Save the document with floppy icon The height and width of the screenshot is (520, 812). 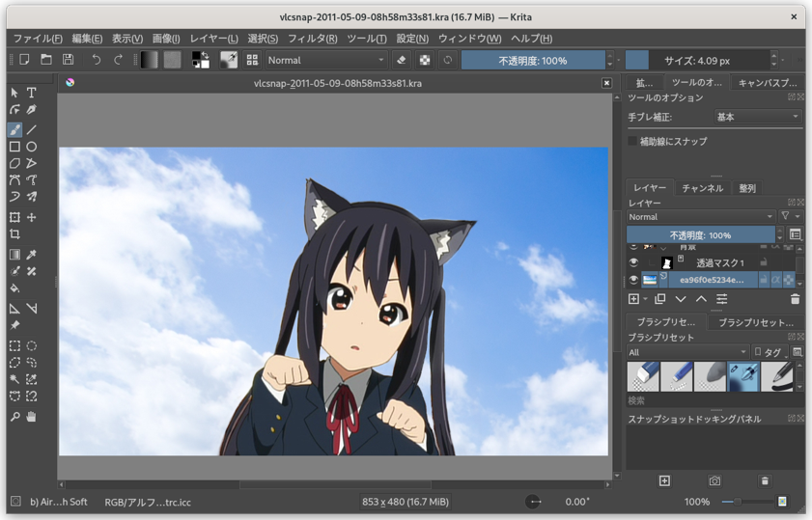(68, 60)
